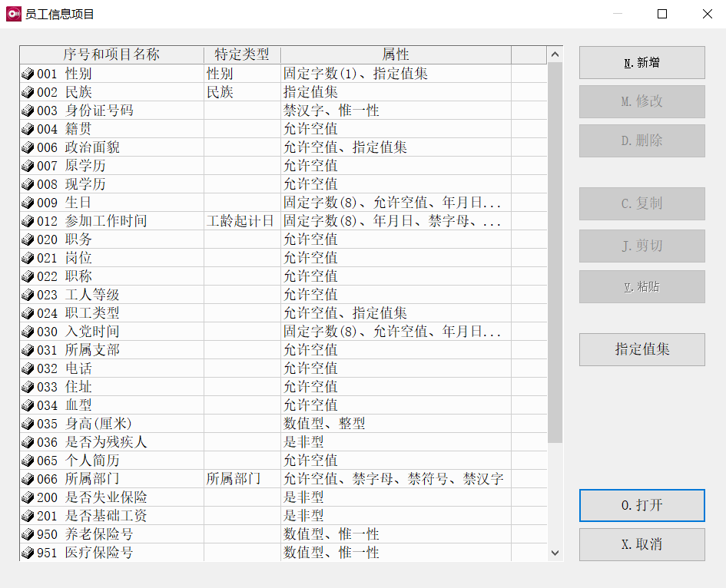Click the tag icon next to 个人简历
The width and height of the screenshot is (726, 588).
point(26,460)
